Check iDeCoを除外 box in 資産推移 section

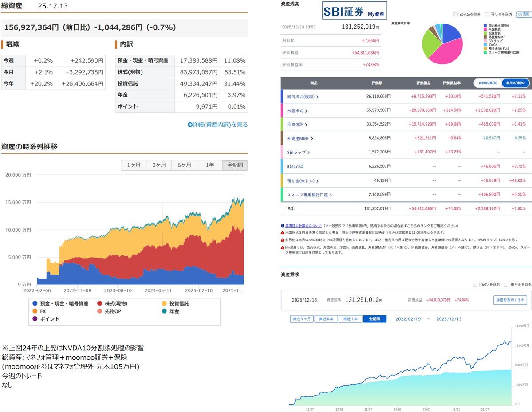point(475,285)
